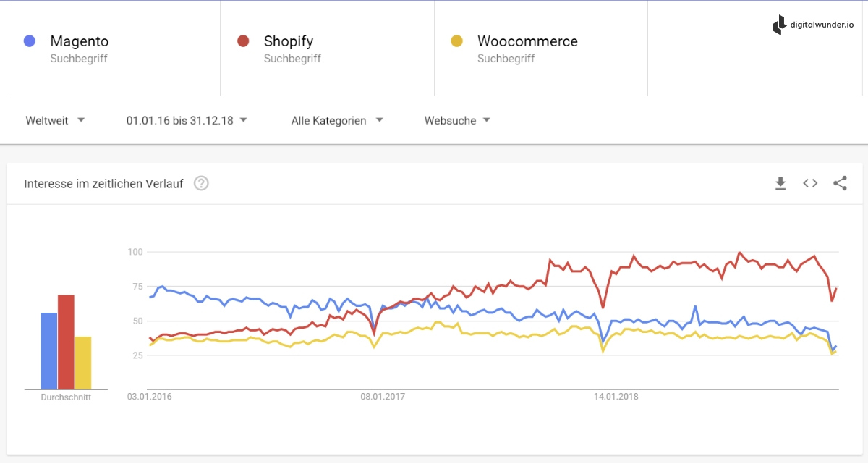Download the interest over time data

point(780,184)
